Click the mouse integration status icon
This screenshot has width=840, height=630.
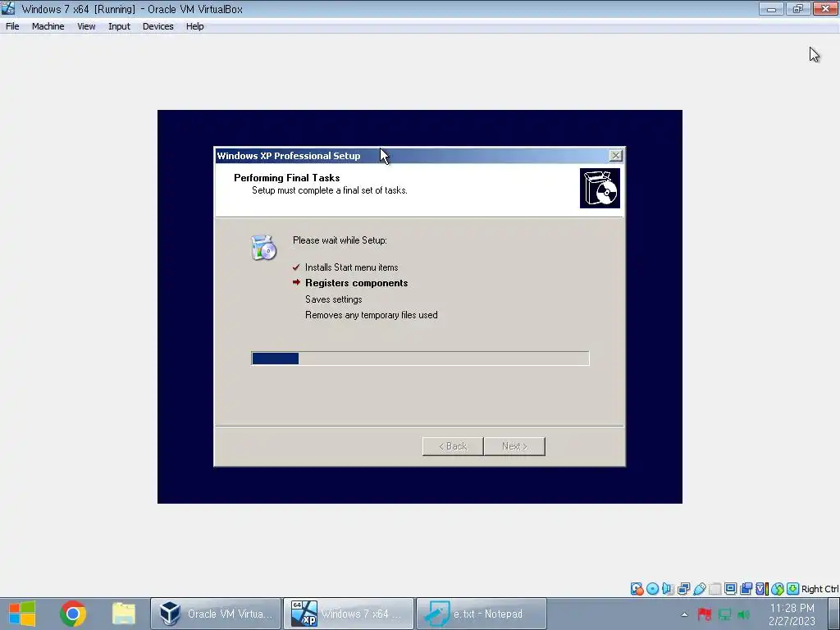(x=778, y=589)
